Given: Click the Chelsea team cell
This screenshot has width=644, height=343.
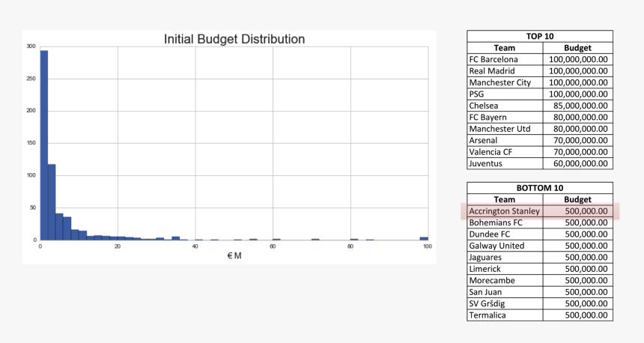Looking at the screenshot, I should 505,105.
